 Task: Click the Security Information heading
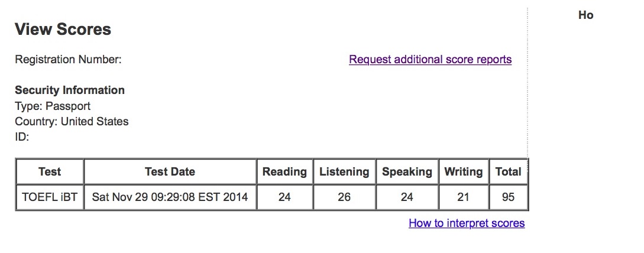[70, 90]
